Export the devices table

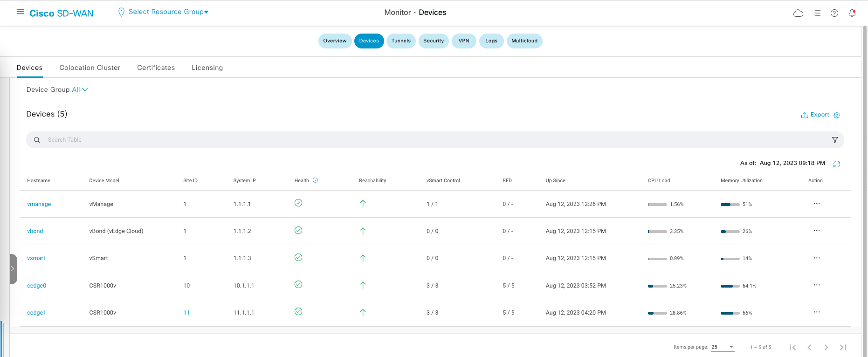(815, 115)
